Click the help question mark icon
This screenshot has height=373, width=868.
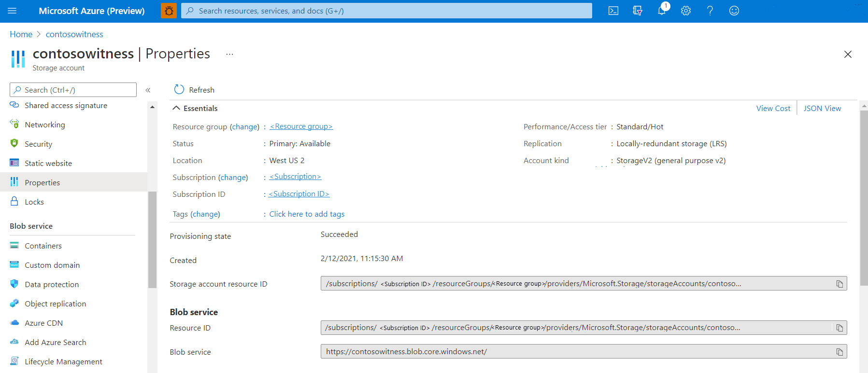(710, 11)
